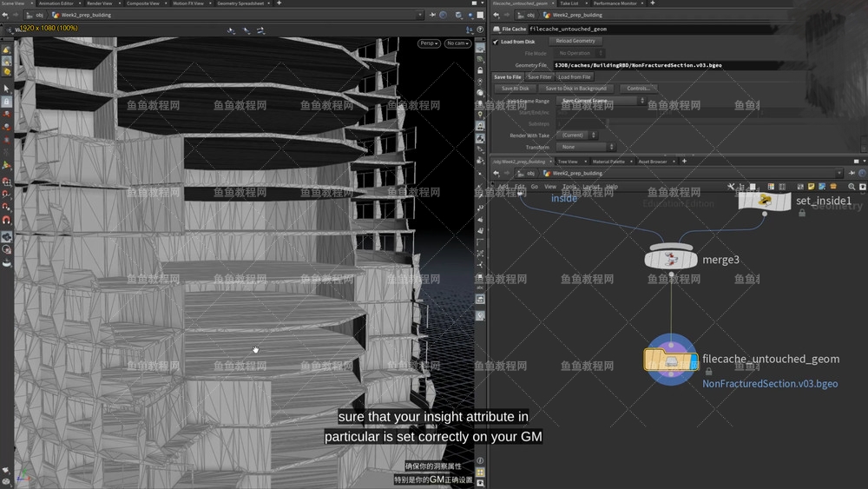The image size is (868, 489).
Task: Switch to Save Filter tab
Action: tap(540, 77)
